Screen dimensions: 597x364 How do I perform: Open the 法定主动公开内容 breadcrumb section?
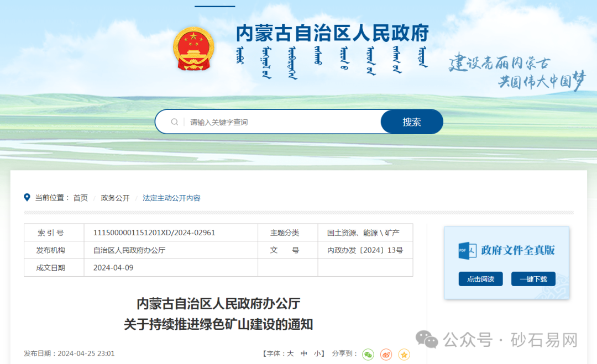click(171, 197)
